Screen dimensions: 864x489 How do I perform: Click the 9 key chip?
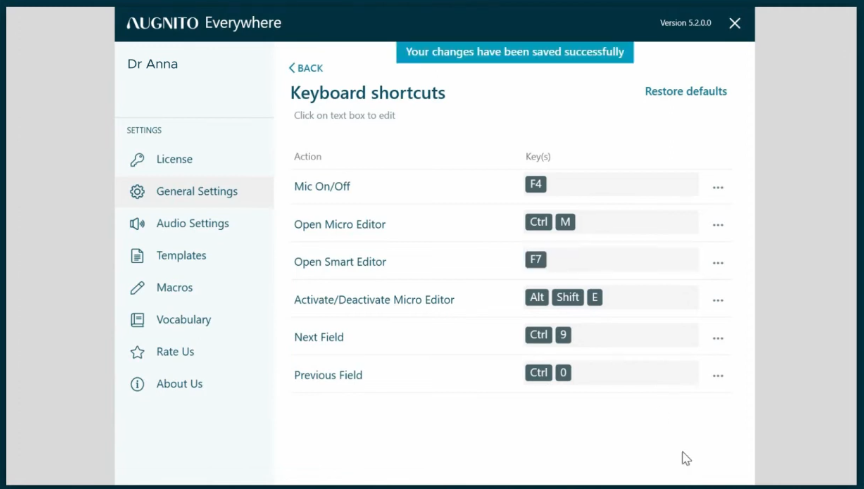click(x=563, y=335)
